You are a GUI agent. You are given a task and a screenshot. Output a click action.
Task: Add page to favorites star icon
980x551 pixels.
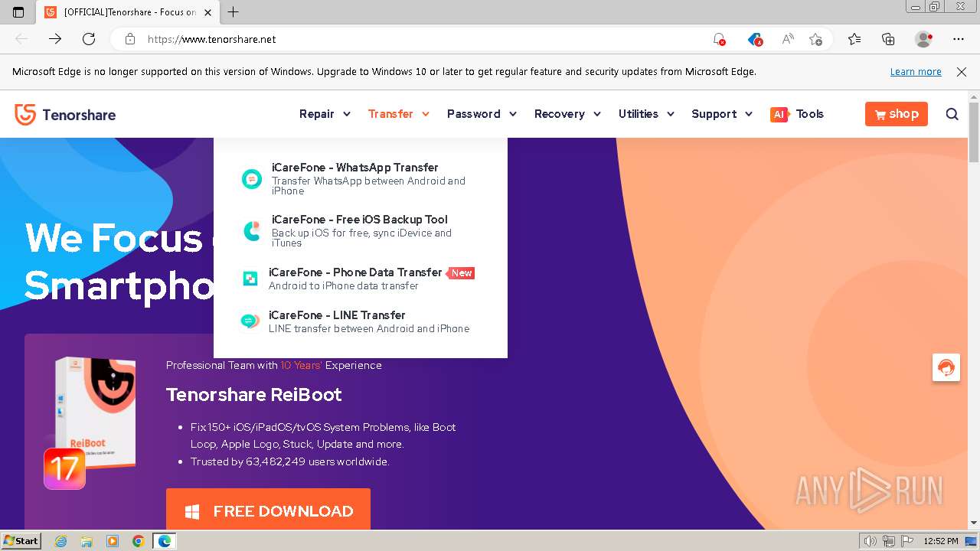point(815,39)
